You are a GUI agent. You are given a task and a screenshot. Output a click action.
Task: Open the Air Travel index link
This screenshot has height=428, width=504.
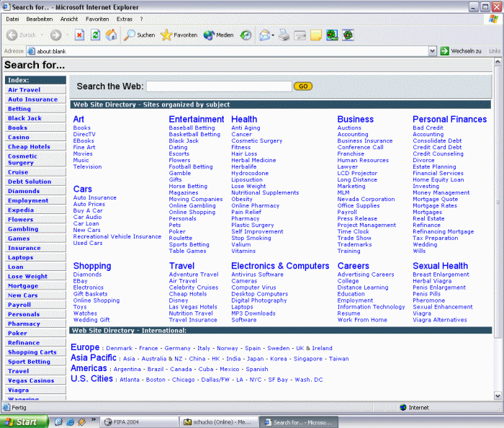click(24, 90)
